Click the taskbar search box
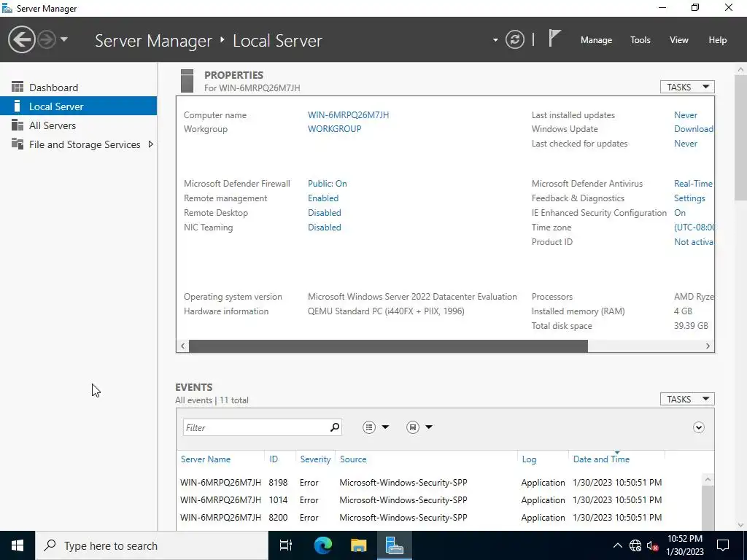 click(x=152, y=545)
